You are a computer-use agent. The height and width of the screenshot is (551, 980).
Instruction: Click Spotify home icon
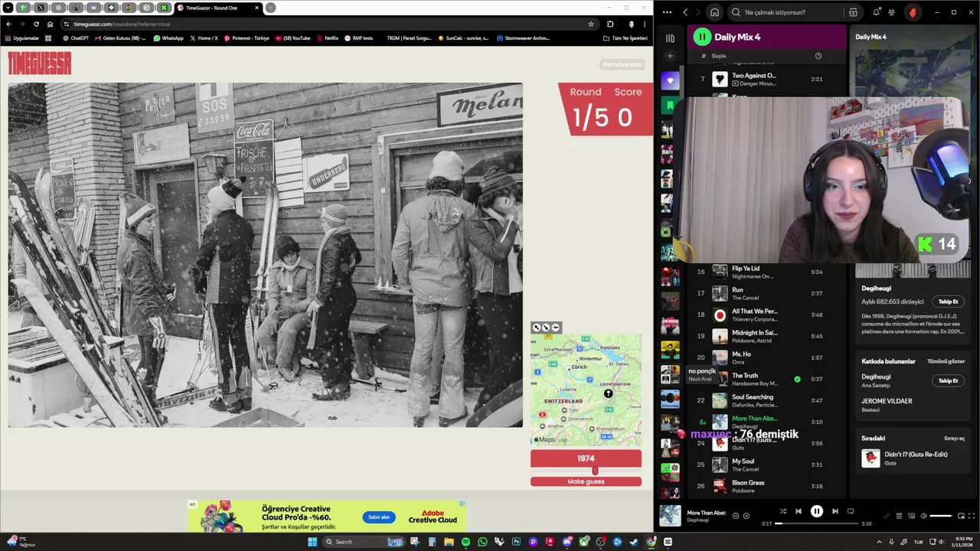[714, 12]
